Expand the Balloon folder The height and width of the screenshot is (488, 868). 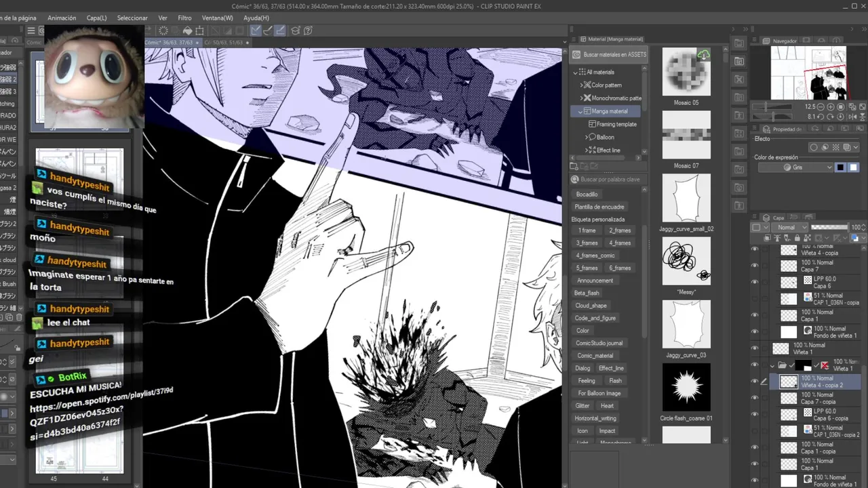pyautogui.click(x=587, y=138)
